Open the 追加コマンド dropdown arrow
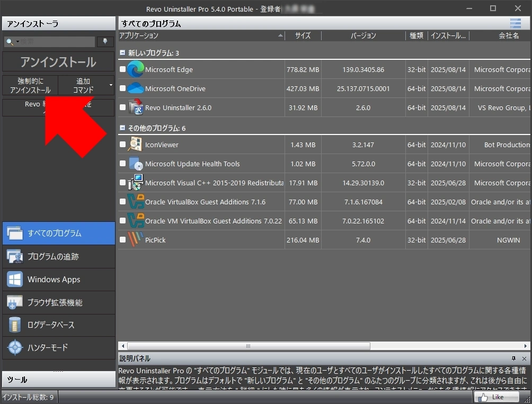This screenshot has width=532, height=404. (x=111, y=85)
